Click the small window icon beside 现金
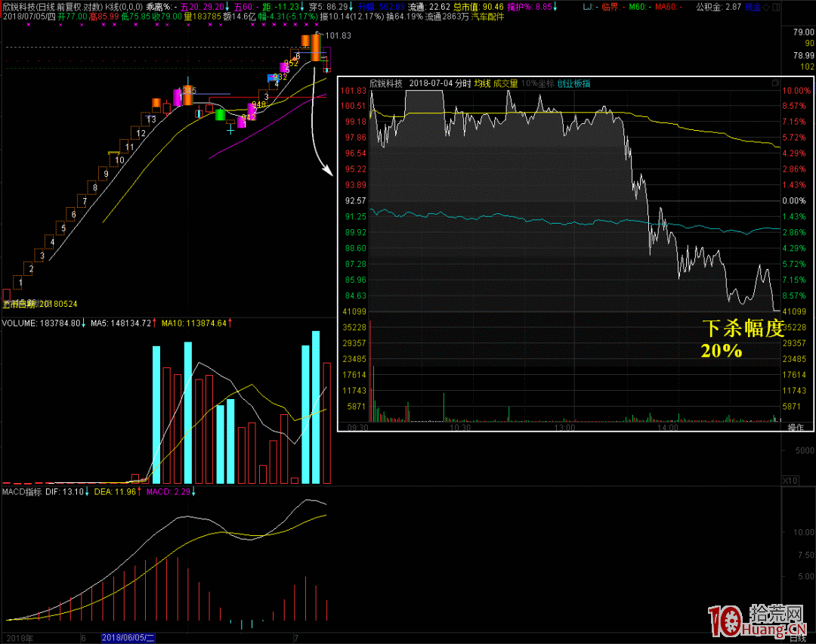 click(x=776, y=7)
